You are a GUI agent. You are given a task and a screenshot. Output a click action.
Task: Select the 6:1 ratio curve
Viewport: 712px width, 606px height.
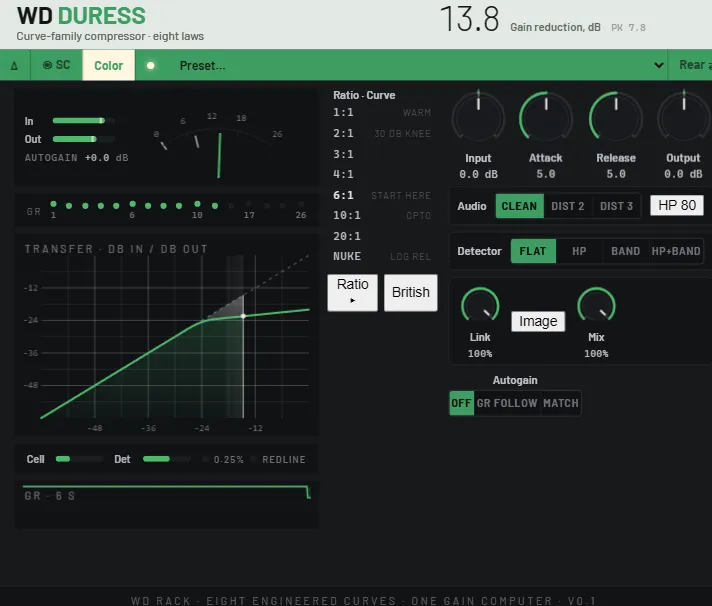pos(382,195)
